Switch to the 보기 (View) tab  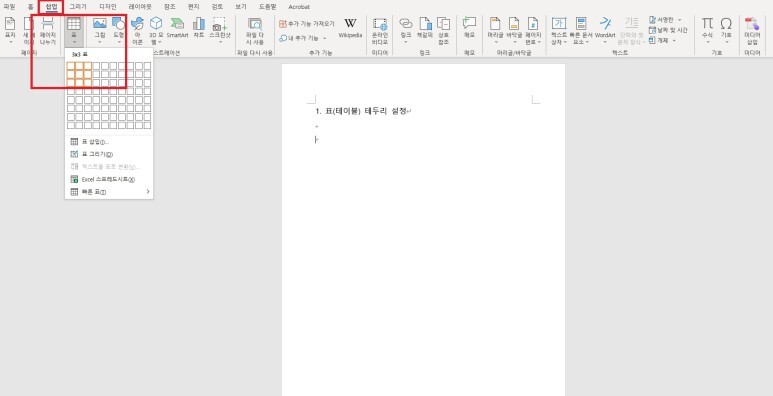point(241,7)
